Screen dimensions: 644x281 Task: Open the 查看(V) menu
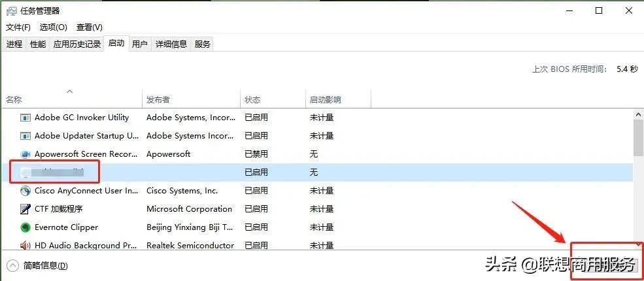point(89,27)
